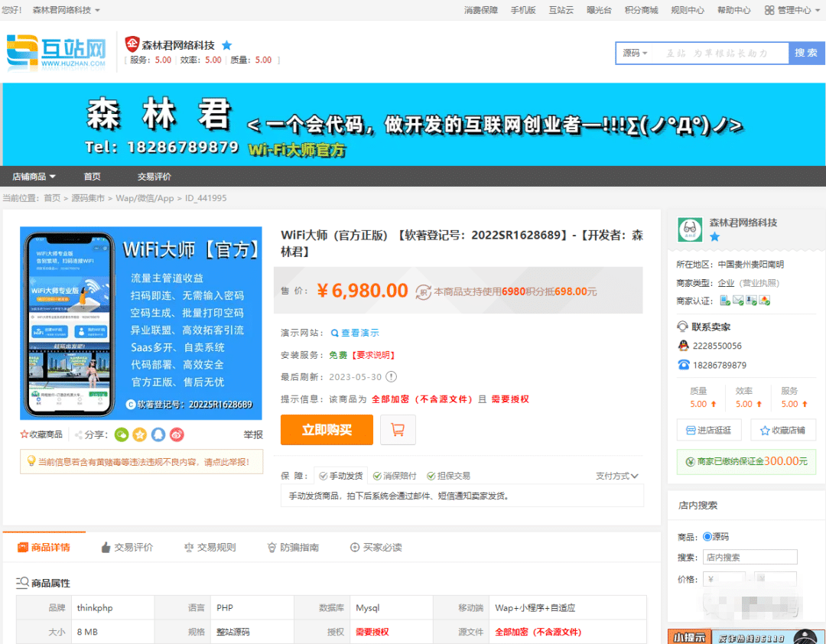
Task: Share via green WeChat icon
Action: pyautogui.click(x=122, y=434)
